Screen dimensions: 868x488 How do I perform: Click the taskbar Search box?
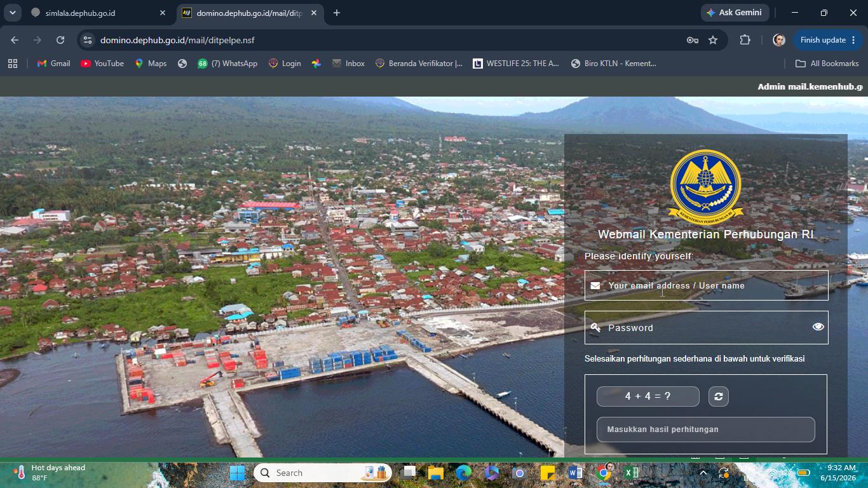323,473
